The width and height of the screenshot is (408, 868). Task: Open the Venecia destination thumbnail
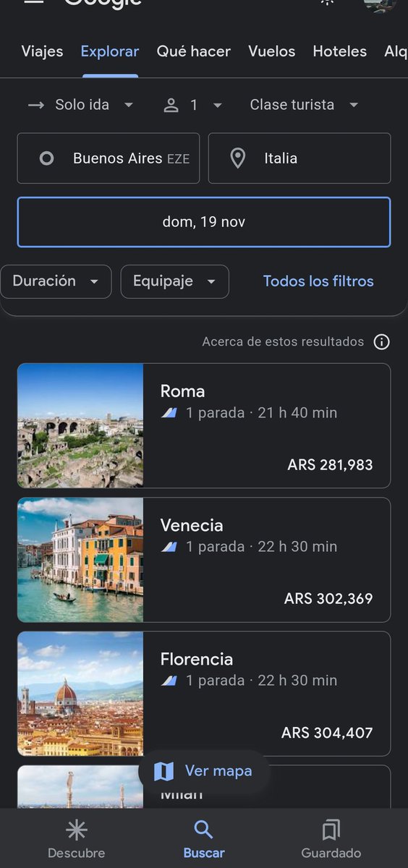click(x=80, y=560)
